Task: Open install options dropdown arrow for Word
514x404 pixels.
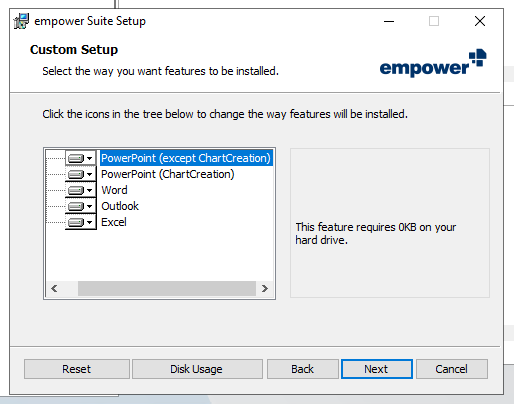Action: (89, 190)
